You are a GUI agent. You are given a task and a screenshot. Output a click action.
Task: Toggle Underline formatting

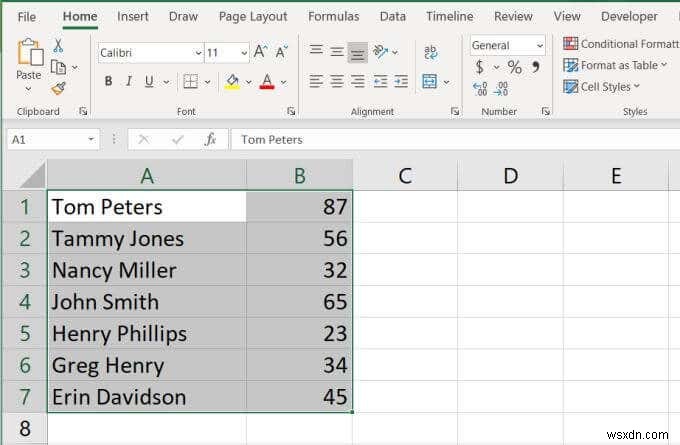pos(149,81)
